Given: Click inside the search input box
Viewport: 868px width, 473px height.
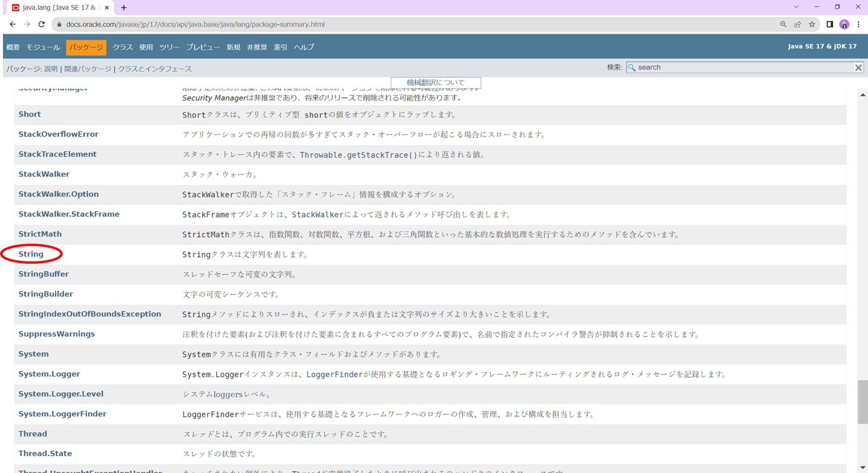Looking at the screenshot, I should click(739, 67).
